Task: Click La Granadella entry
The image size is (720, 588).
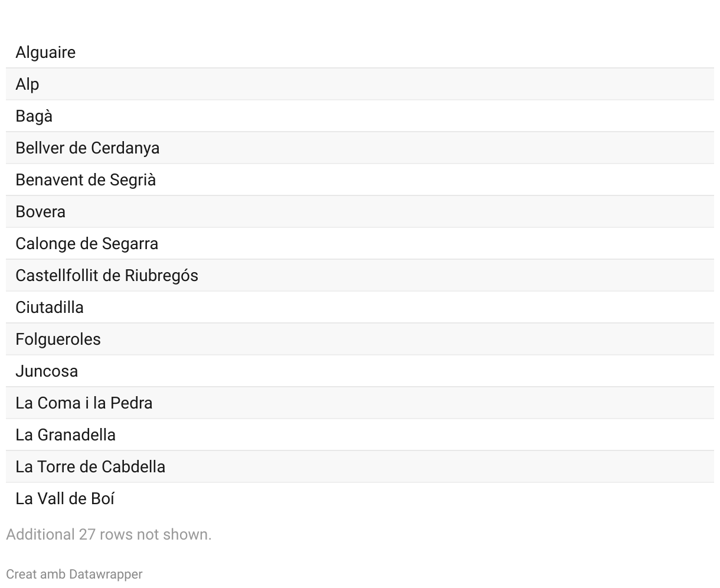Action: point(66,435)
